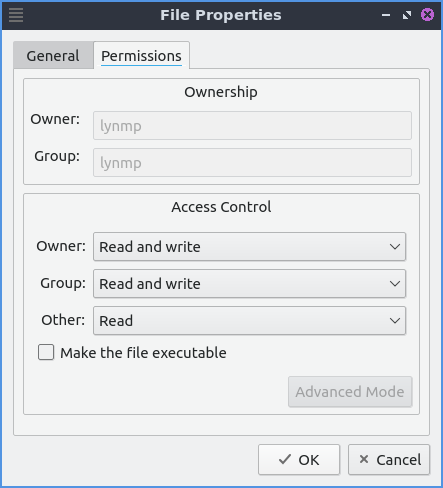Confirm changes with the OK button
Image resolution: width=443 pixels, height=488 pixels.
tap(299, 459)
